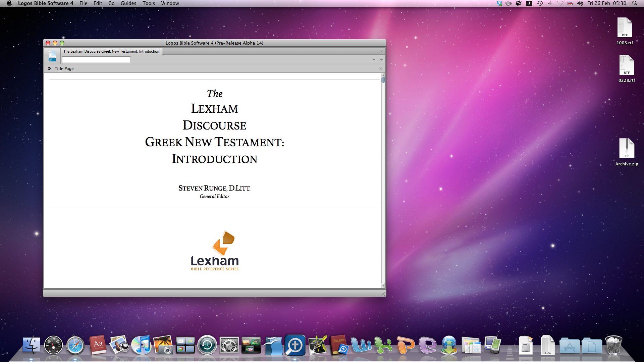The image size is (644, 362).
Task: Open Spaces from the Dock
Action: pos(185,345)
